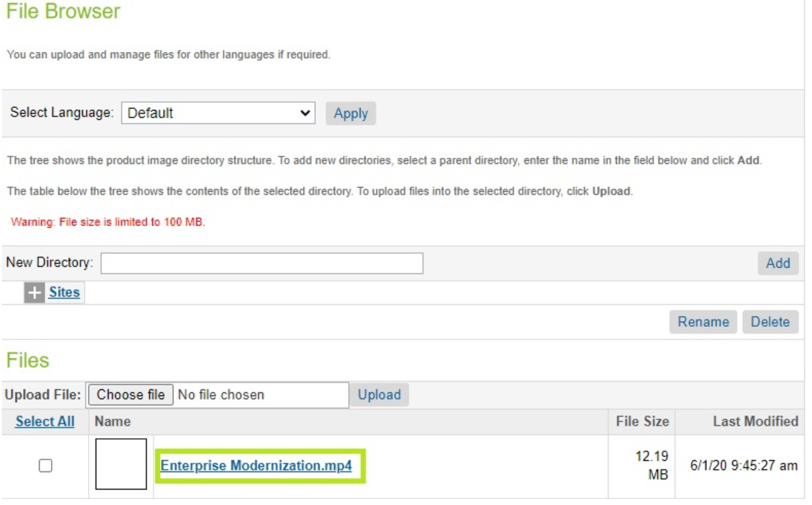The width and height of the screenshot is (812, 505).
Task: Click the blank file thumbnail preview
Action: coord(121,464)
